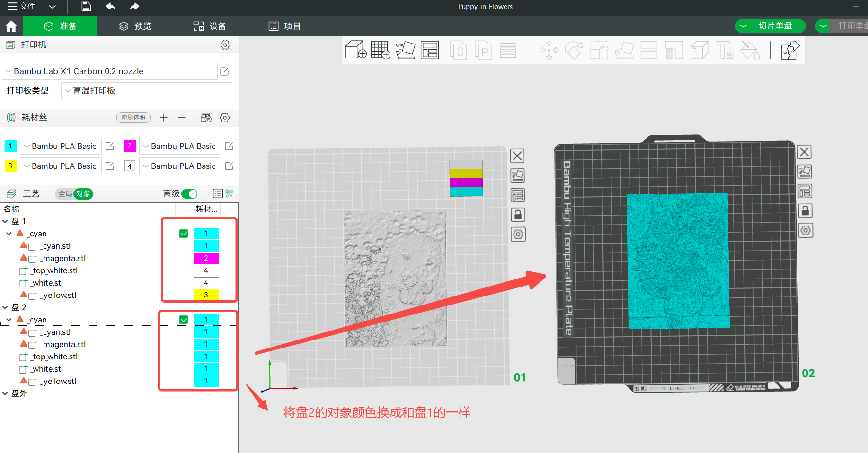Add a filament with plus icon

(x=164, y=118)
